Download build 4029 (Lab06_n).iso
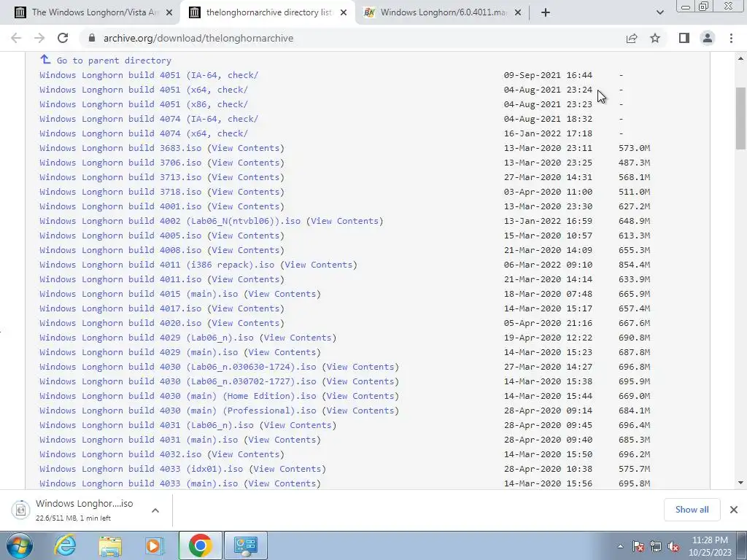The height and width of the screenshot is (560, 747). pos(146,338)
